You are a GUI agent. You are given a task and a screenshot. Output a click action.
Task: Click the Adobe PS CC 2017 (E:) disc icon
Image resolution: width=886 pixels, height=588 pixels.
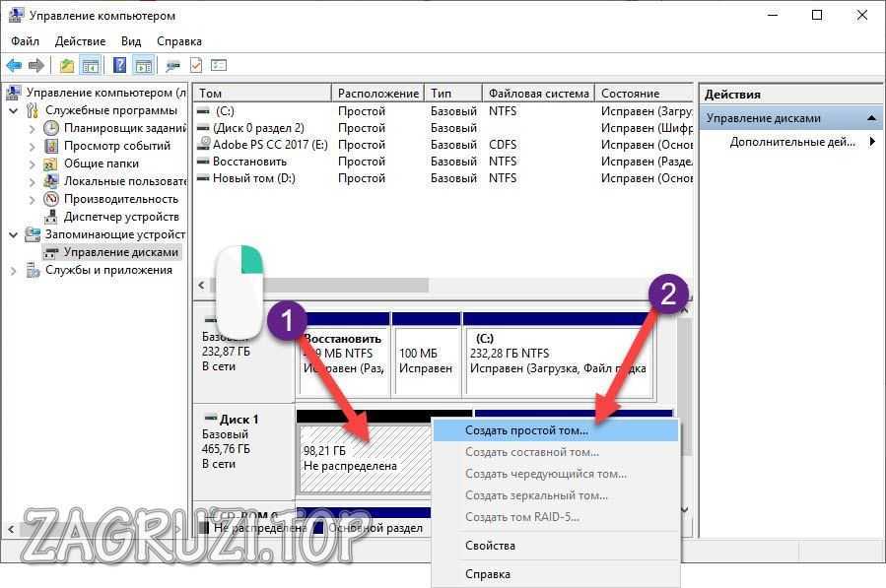[x=203, y=145]
